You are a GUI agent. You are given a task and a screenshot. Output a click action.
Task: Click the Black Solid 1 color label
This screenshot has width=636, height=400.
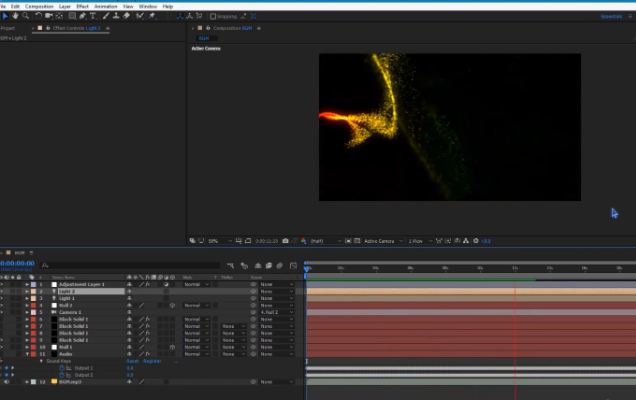34,319
